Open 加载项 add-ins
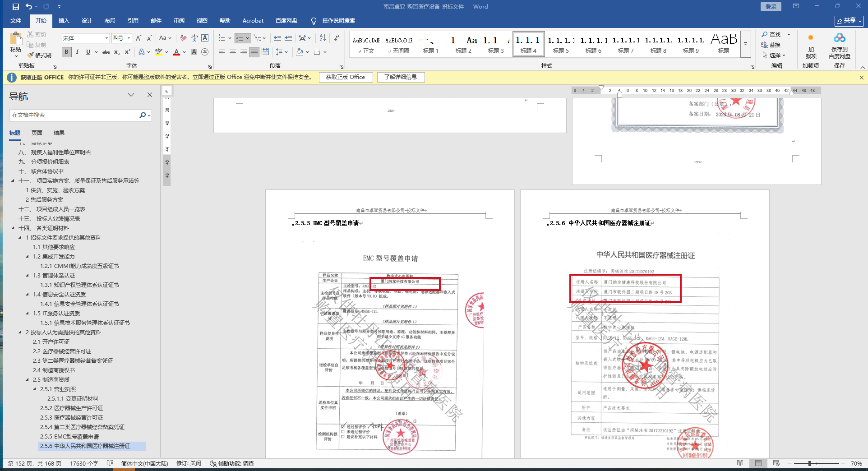 click(811, 46)
